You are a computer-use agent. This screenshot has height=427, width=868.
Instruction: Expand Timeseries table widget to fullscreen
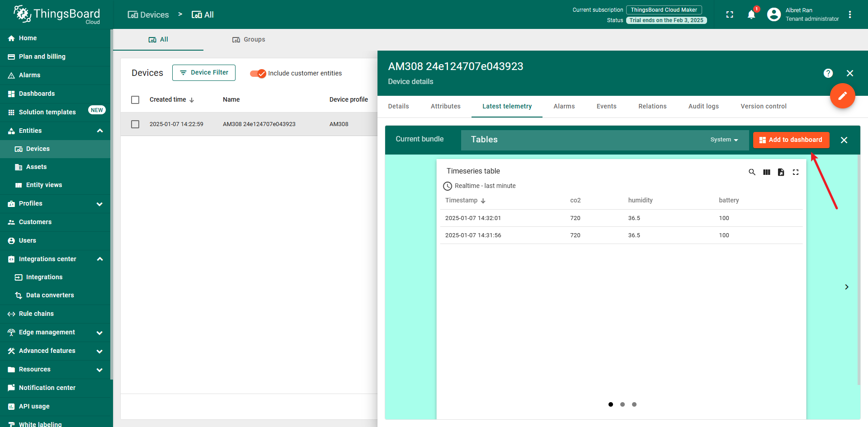(x=796, y=172)
